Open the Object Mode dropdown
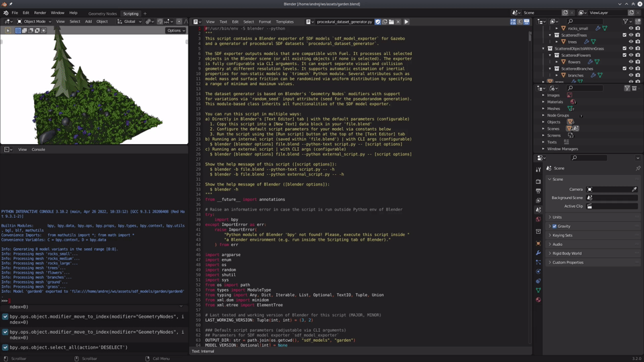 [34, 21]
